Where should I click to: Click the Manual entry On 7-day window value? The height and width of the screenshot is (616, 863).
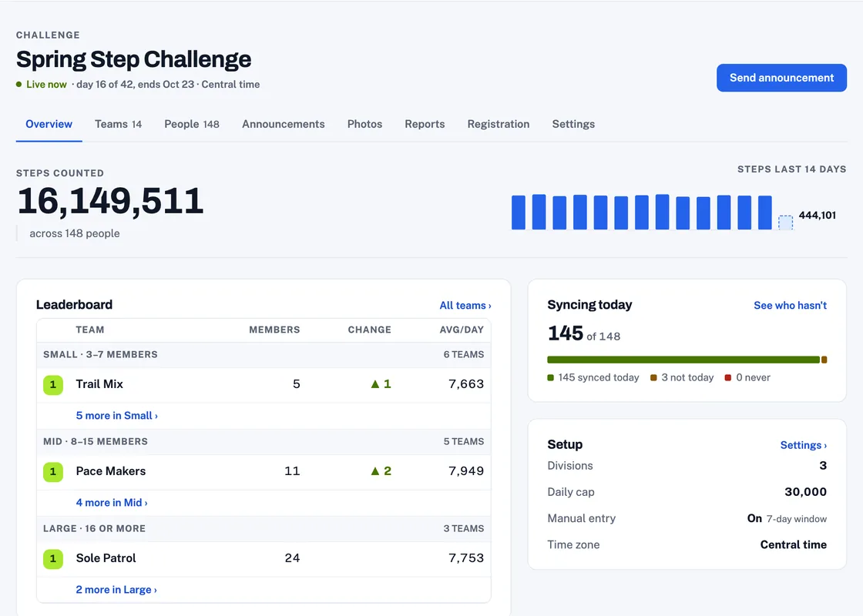(x=787, y=518)
